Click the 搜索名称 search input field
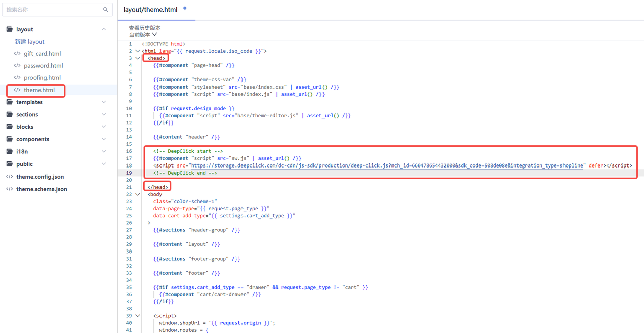 pos(53,9)
